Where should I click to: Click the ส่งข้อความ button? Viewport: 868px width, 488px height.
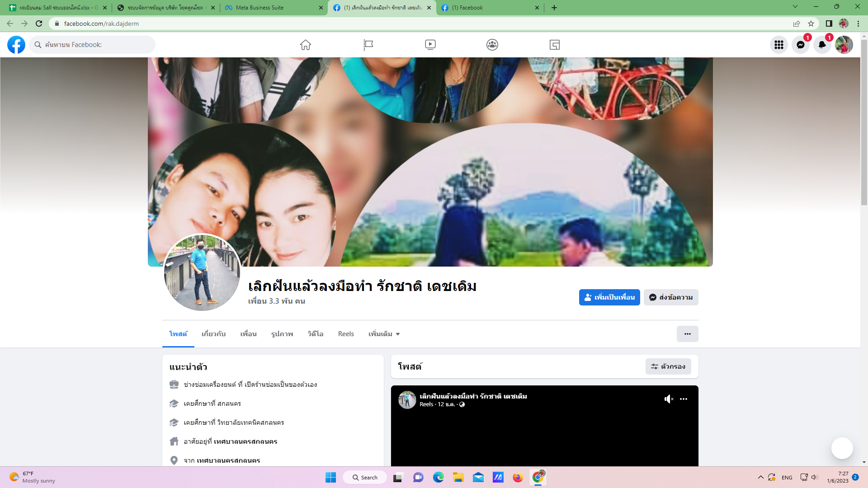[x=671, y=297]
